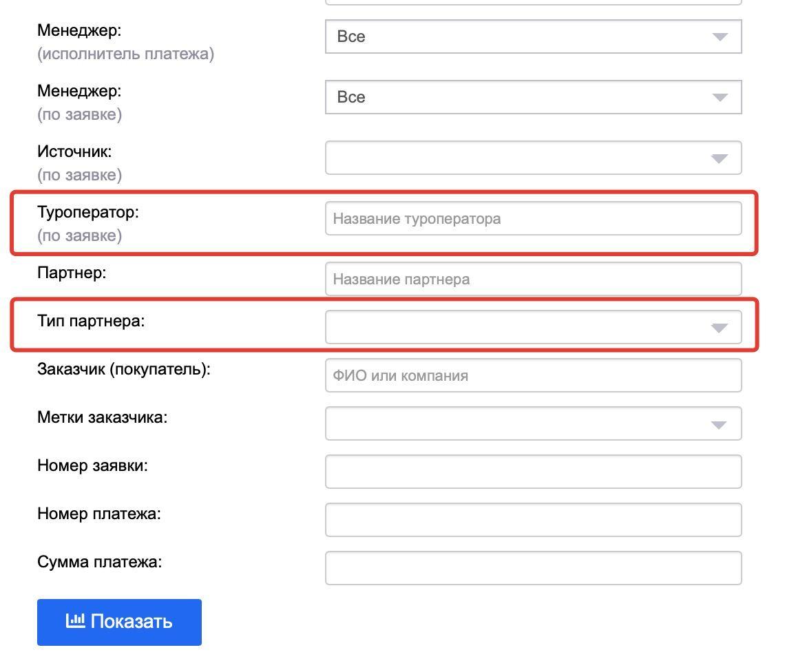
Task: Click the Название партнера input field
Action: coord(532,279)
